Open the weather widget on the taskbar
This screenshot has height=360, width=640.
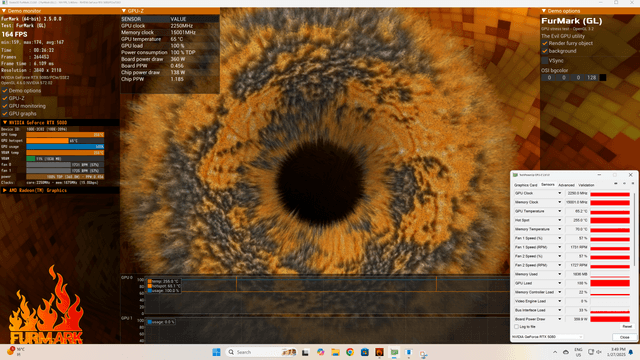16,351
